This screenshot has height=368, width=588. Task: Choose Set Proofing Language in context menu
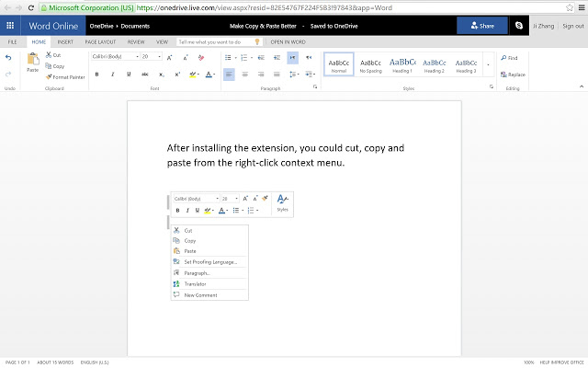pos(209,261)
